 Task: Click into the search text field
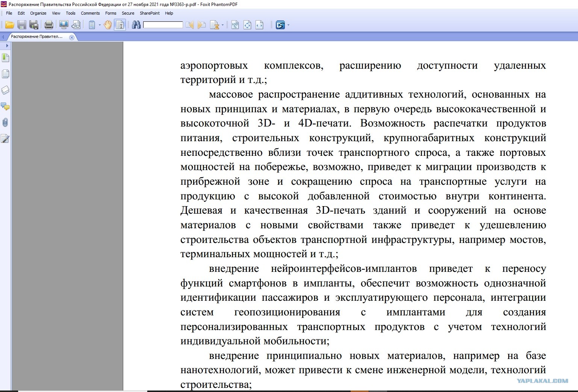(163, 25)
